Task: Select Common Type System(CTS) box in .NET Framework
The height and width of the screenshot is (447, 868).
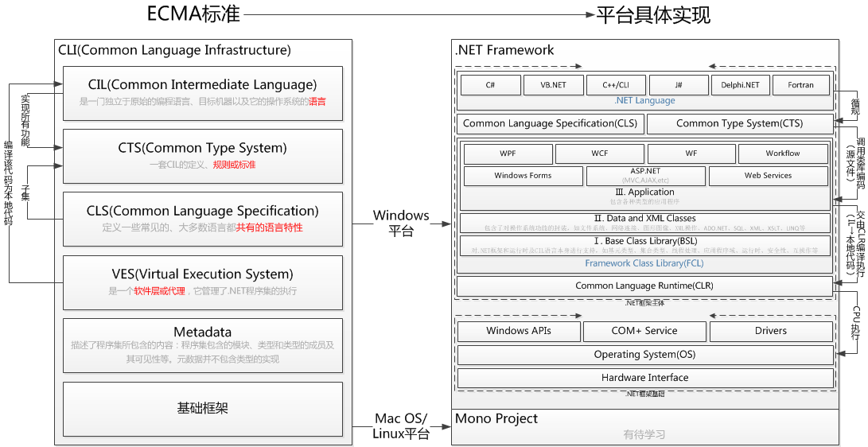Action: point(740,124)
